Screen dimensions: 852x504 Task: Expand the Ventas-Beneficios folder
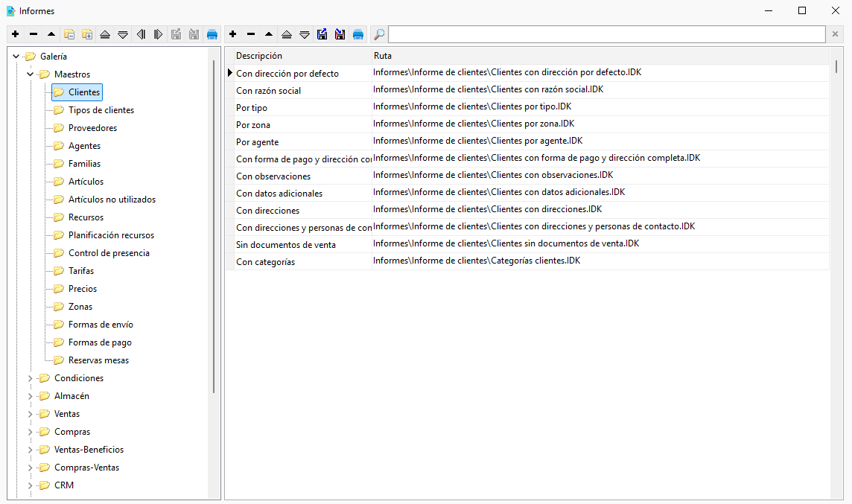[x=31, y=450]
